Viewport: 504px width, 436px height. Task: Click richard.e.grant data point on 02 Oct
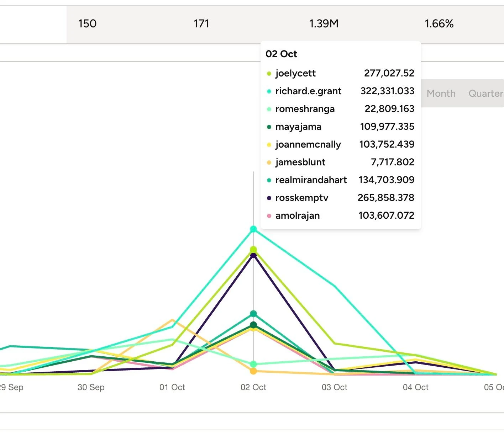[253, 229]
